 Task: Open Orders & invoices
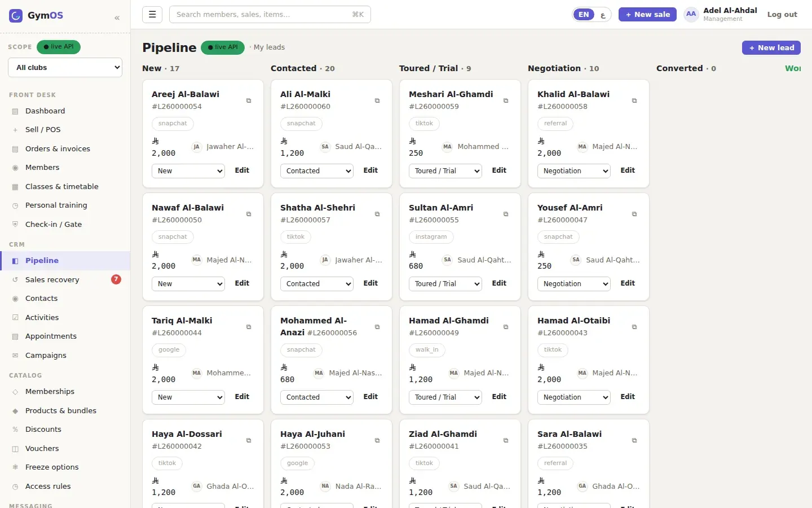tap(65, 149)
